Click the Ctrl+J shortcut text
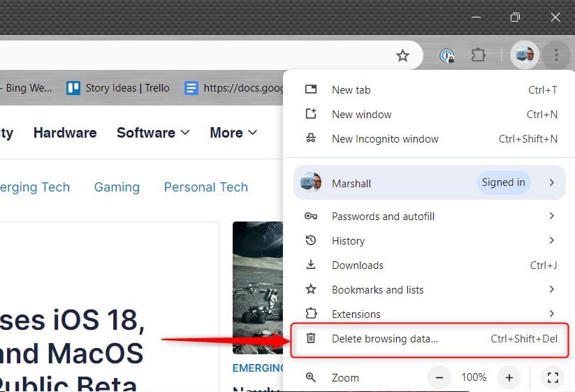The height and width of the screenshot is (392, 575). point(544,265)
